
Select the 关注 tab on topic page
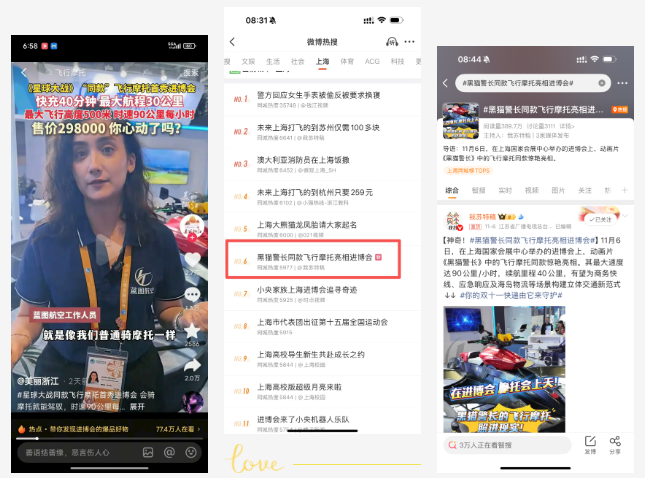(x=585, y=190)
